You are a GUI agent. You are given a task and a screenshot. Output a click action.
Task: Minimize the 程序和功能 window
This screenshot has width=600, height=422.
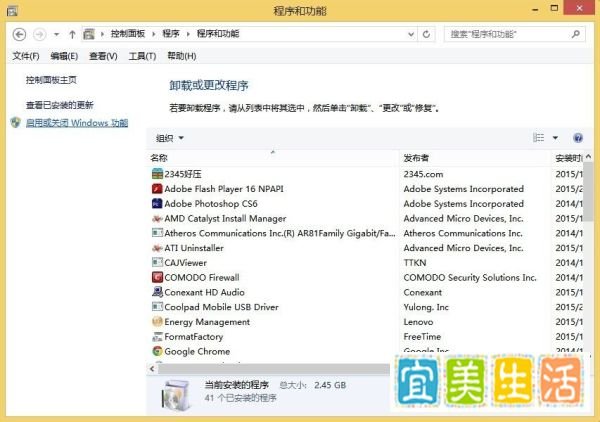pos(535,9)
